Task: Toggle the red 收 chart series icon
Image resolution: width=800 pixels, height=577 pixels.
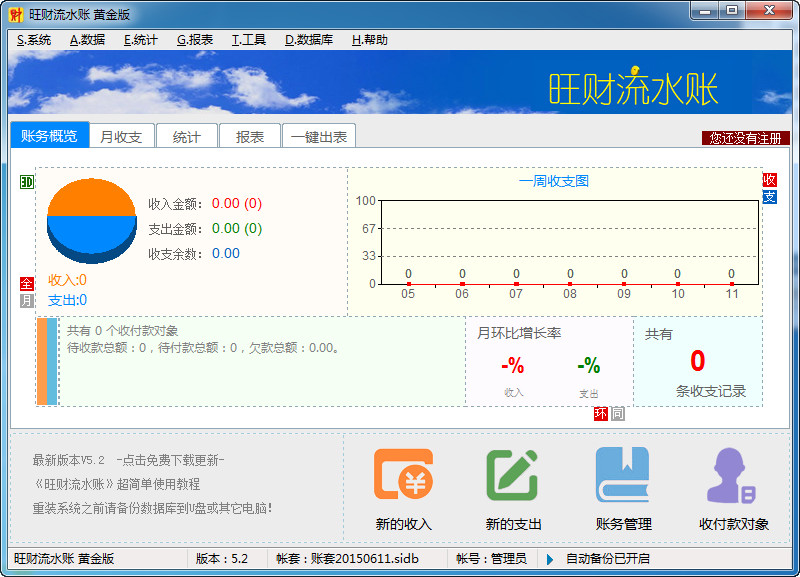Action: [x=769, y=180]
